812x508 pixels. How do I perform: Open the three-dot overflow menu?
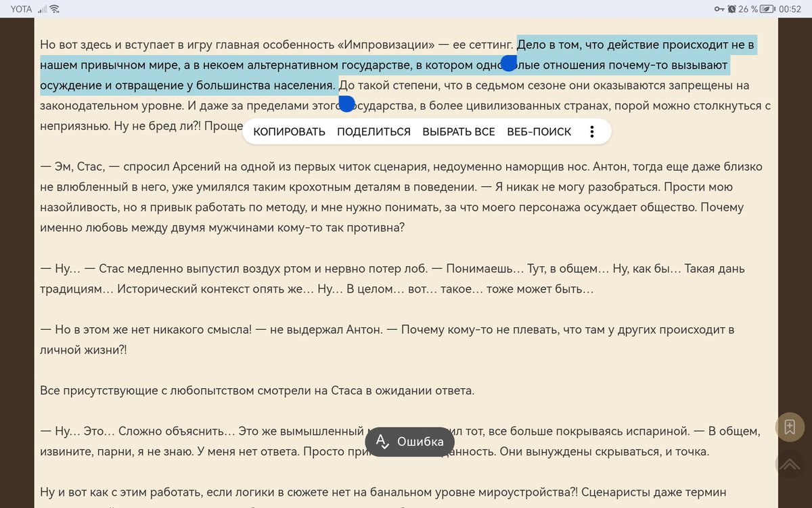(x=592, y=131)
